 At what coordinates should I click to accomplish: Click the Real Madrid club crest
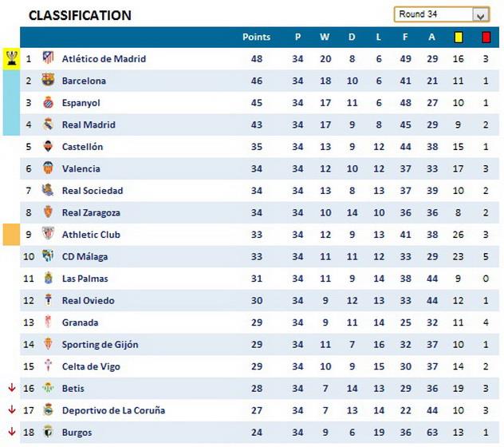tap(48, 125)
